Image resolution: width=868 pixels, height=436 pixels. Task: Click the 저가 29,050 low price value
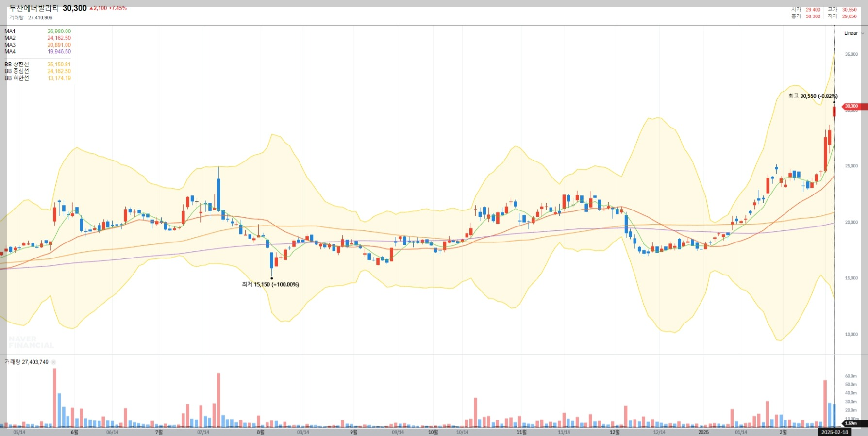(x=850, y=16)
